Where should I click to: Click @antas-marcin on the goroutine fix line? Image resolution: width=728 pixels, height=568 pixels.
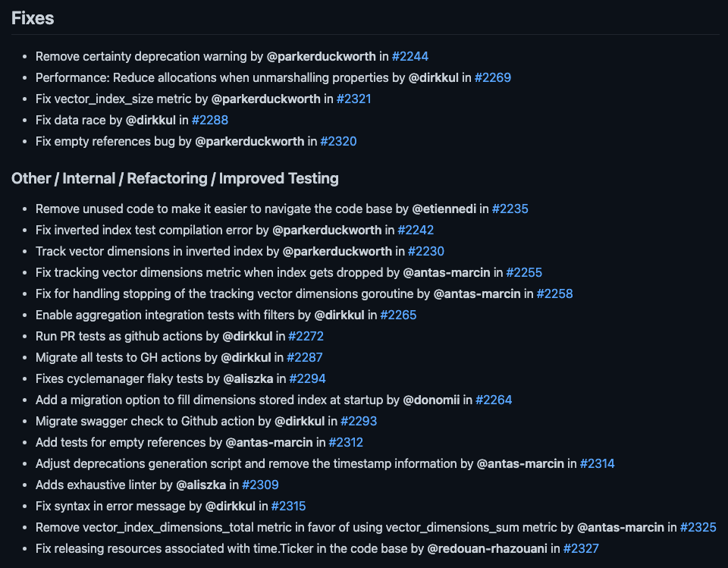point(477,293)
